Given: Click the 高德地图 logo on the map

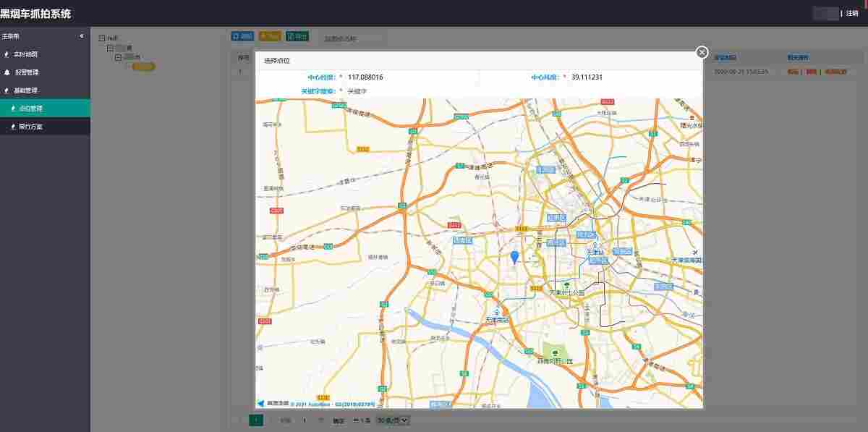Looking at the screenshot, I should (273, 403).
